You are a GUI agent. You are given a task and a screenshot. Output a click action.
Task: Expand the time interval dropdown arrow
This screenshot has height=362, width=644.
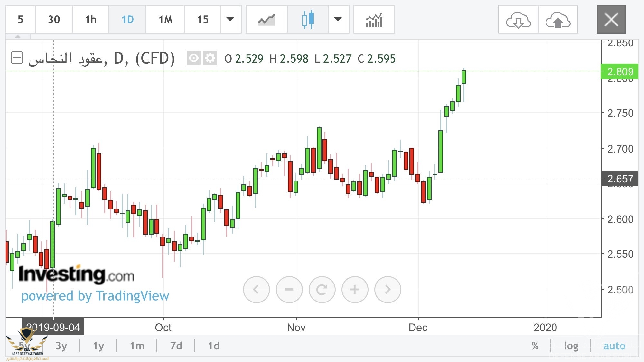click(230, 20)
